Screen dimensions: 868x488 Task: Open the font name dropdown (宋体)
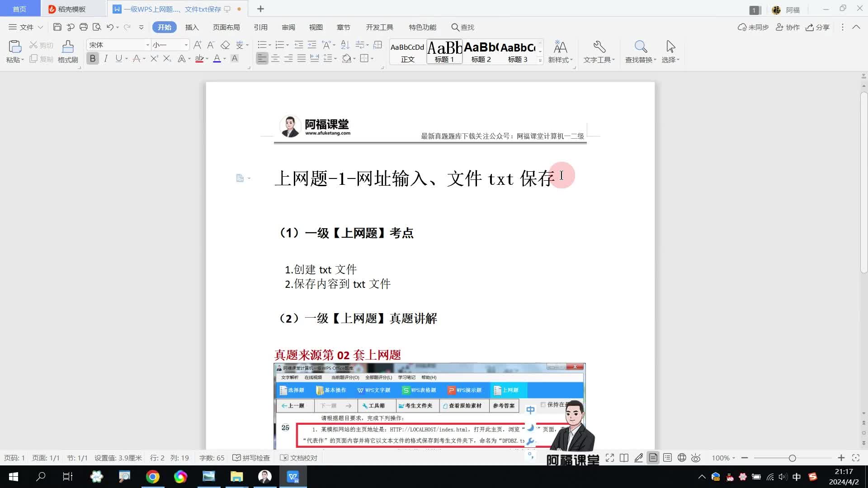click(147, 45)
